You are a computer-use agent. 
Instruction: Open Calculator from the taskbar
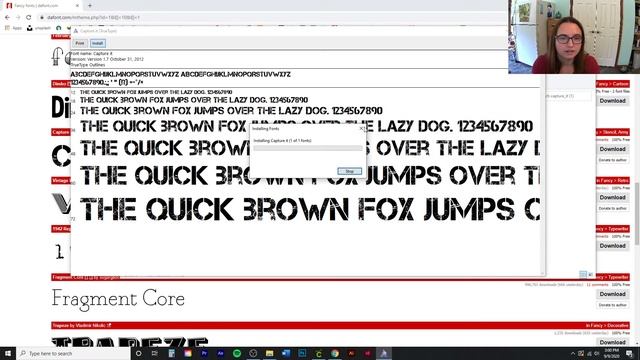pyautogui.click(x=171, y=353)
